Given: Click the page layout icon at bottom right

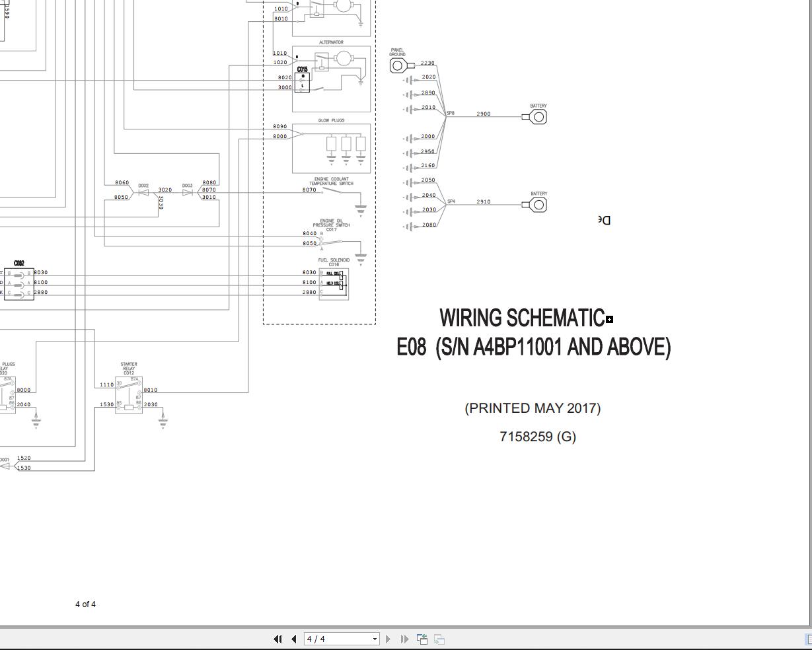Looking at the screenshot, I should (x=808, y=639).
